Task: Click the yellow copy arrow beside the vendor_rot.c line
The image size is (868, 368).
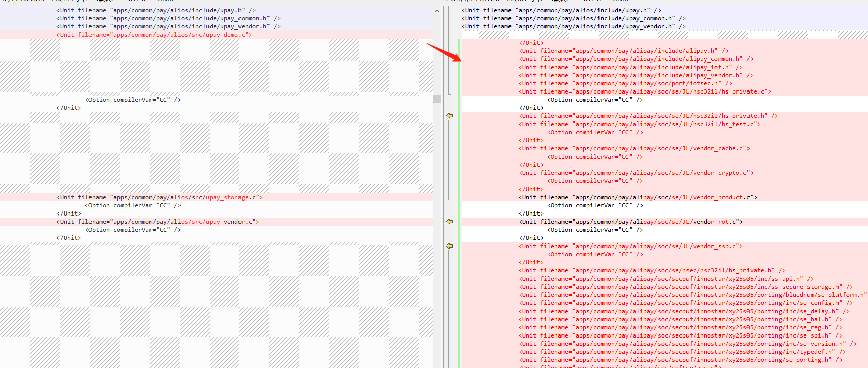Action: point(450,222)
